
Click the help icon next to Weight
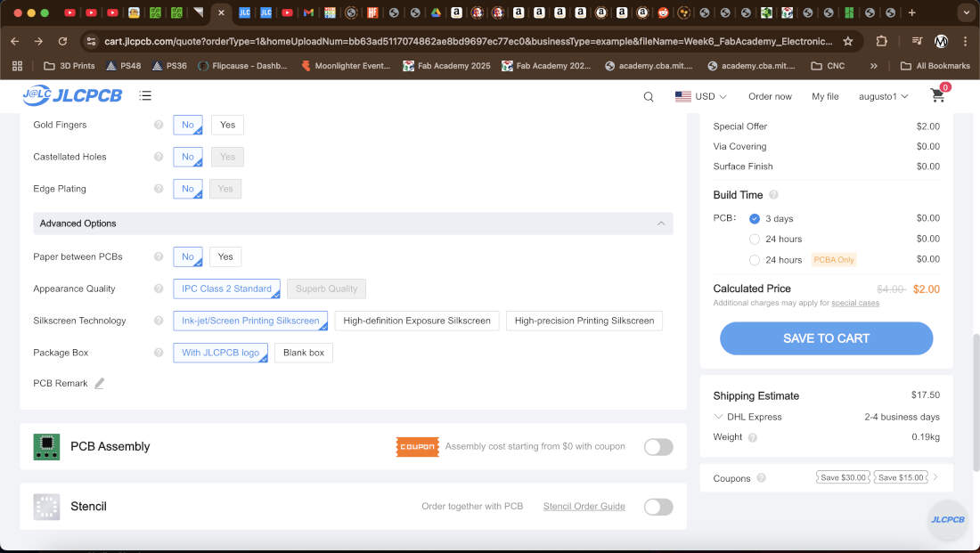click(x=753, y=437)
